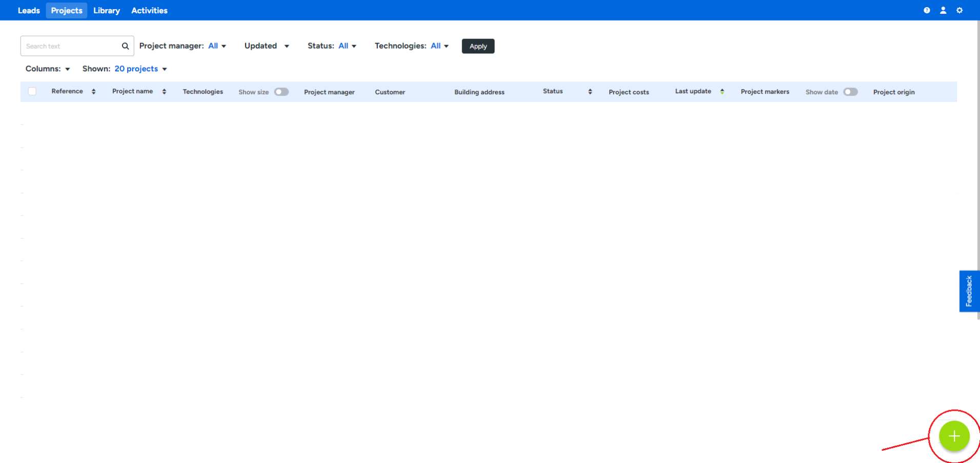Screen dimensions: 980x463
Task: Open the Library tab
Action: click(107, 10)
